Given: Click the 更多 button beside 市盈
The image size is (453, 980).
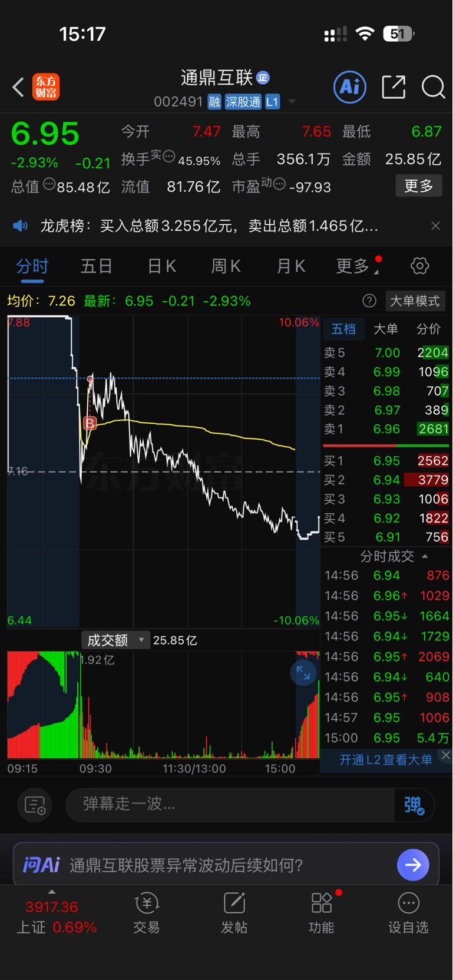Looking at the screenshot, I should click(x=419, y=186).
